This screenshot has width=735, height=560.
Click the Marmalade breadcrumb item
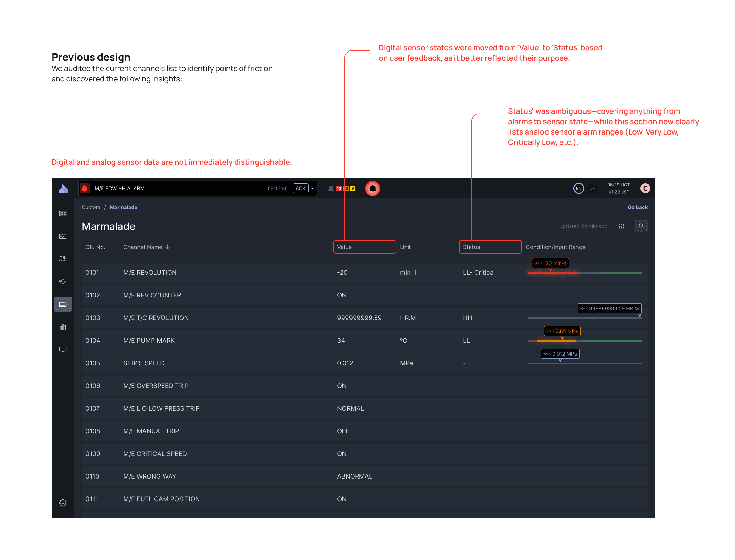(123, 207)
